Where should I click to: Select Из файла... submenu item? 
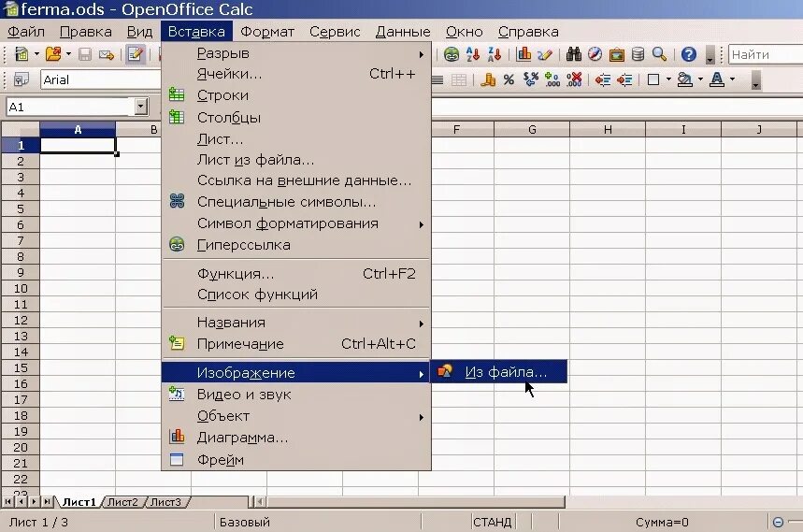pos(499,372)
